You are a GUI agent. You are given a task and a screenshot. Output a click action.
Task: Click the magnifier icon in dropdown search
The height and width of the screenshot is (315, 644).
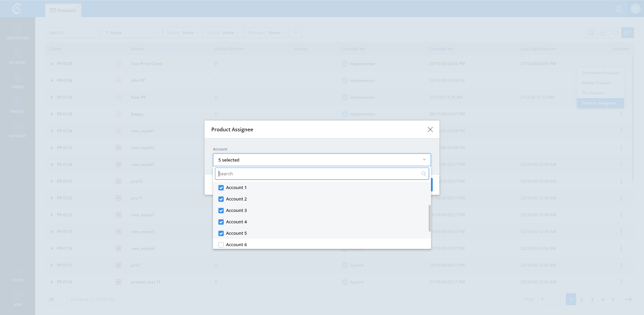coord(424,174)
